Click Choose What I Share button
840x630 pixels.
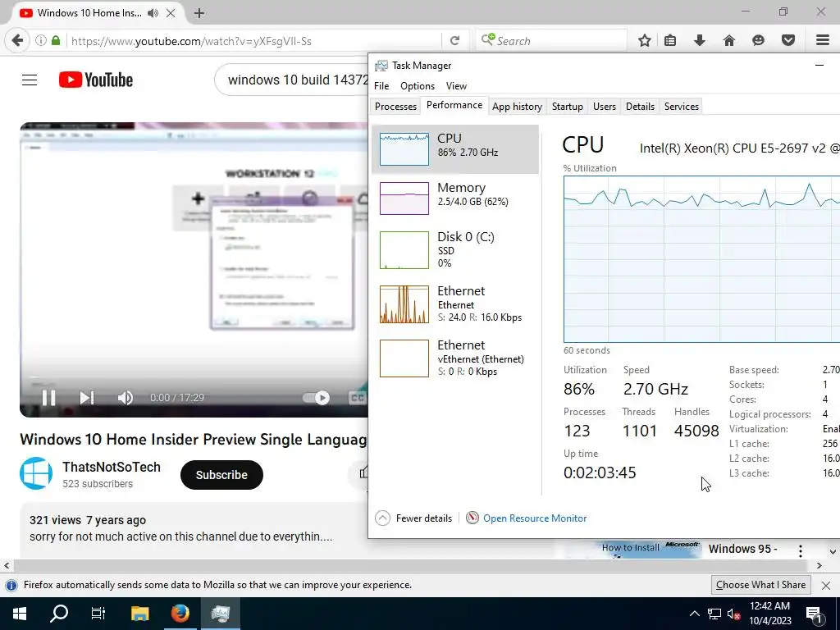point(760,584)
